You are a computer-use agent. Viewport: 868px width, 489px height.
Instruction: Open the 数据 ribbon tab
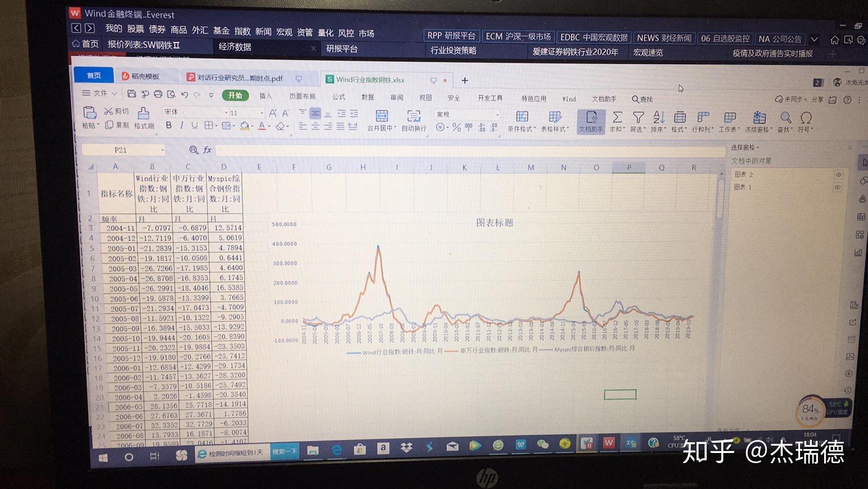[368, 97]
